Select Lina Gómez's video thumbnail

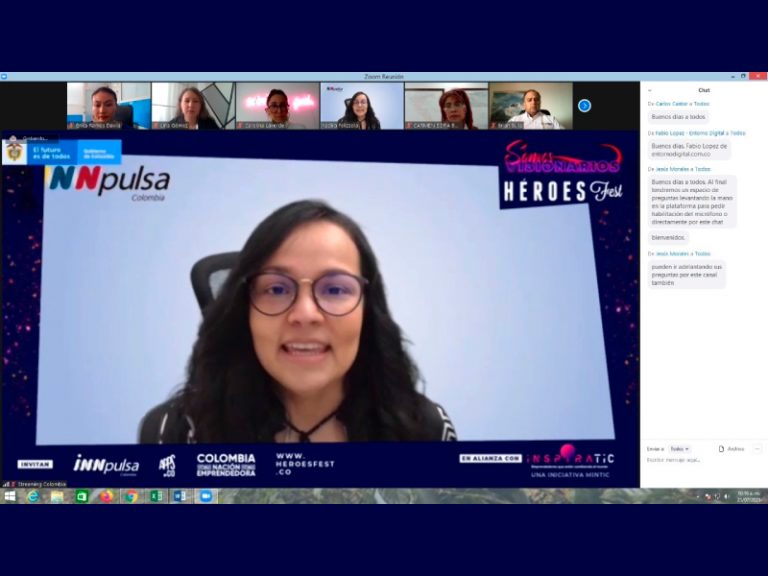192,106
